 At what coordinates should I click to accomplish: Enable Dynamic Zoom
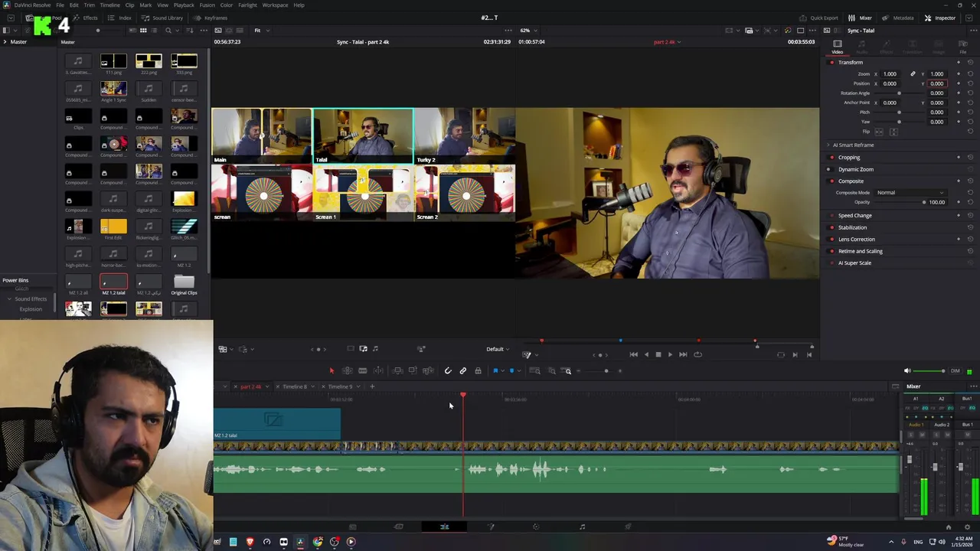coord(831,169)
